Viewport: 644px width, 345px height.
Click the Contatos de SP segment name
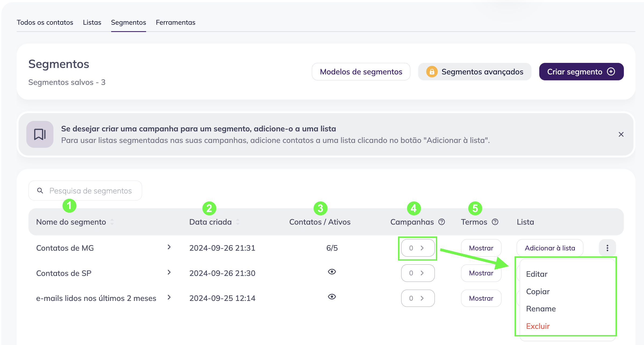click(64, 273)
